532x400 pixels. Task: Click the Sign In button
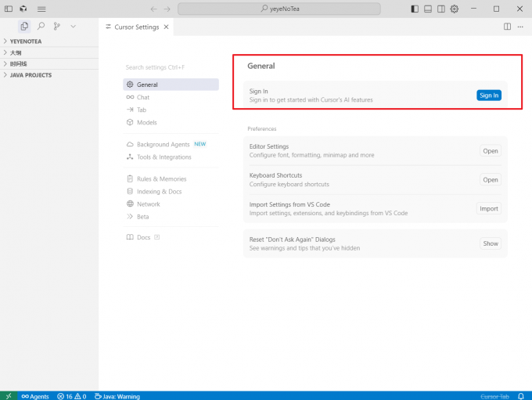point(488,95)
